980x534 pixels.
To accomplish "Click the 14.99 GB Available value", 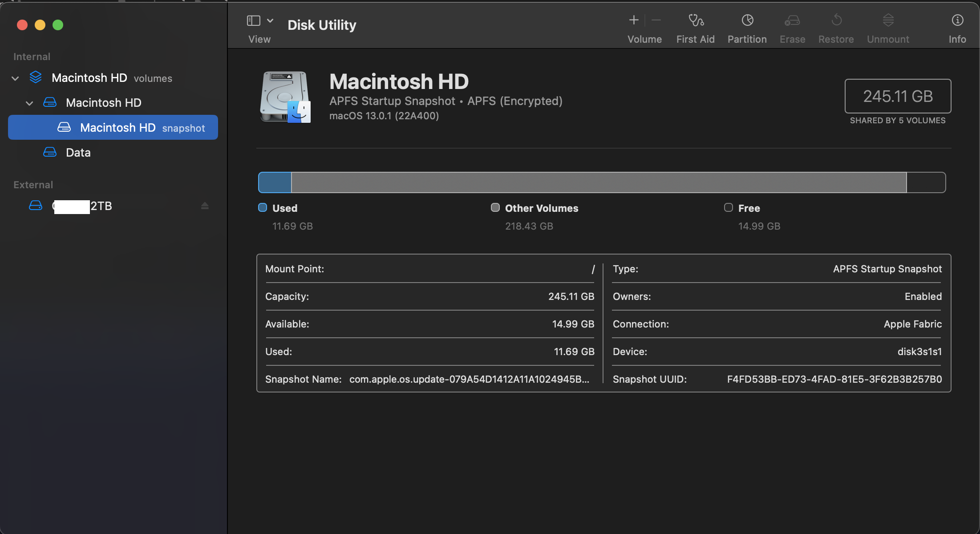I will point(573,324).
